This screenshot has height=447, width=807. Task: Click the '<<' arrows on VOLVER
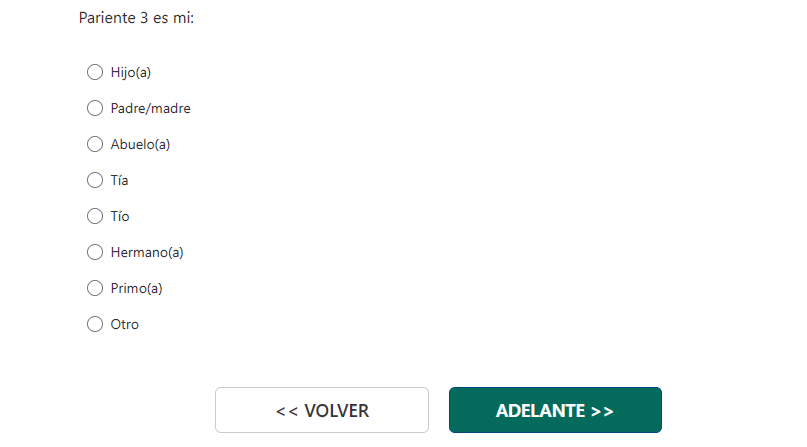[287, 411]
